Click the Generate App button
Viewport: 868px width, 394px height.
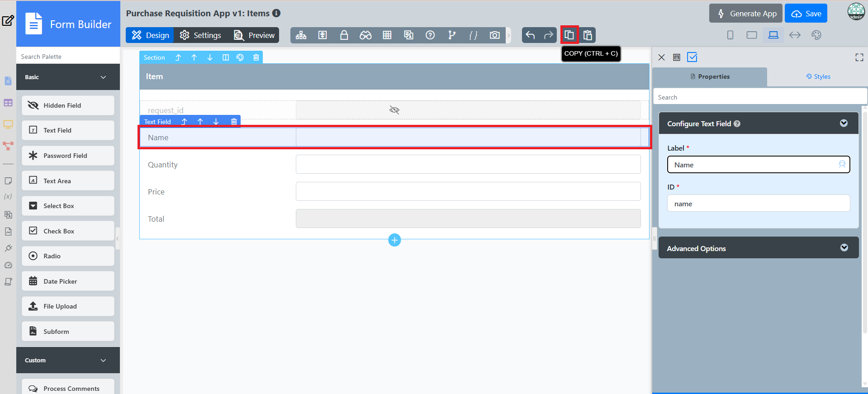pos(747,14)
